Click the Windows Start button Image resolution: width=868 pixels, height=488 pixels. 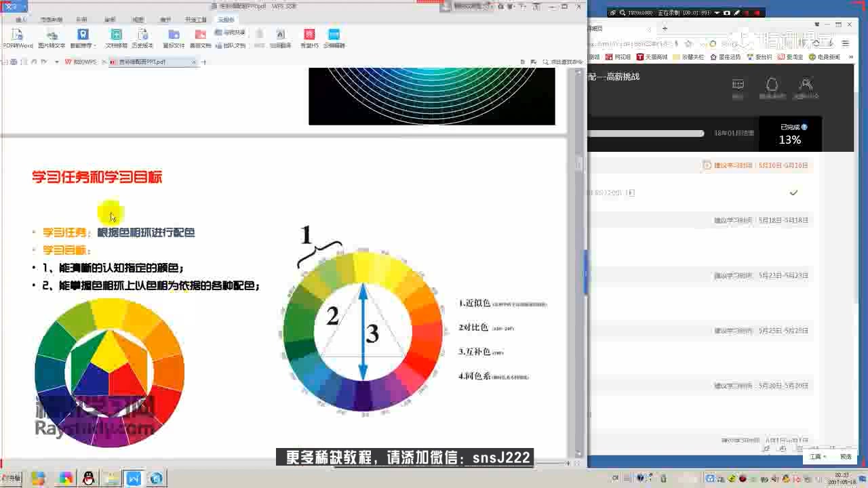click(12, 479)
